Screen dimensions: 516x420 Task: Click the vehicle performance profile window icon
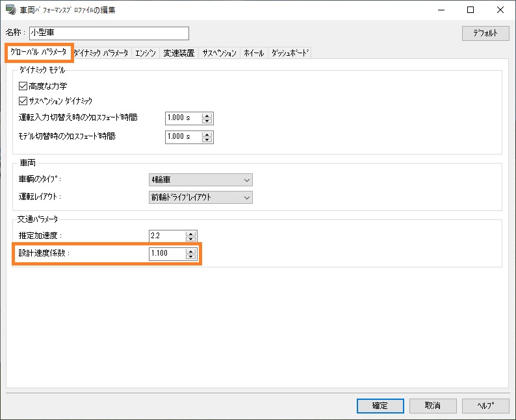click(x=10, y=10)
